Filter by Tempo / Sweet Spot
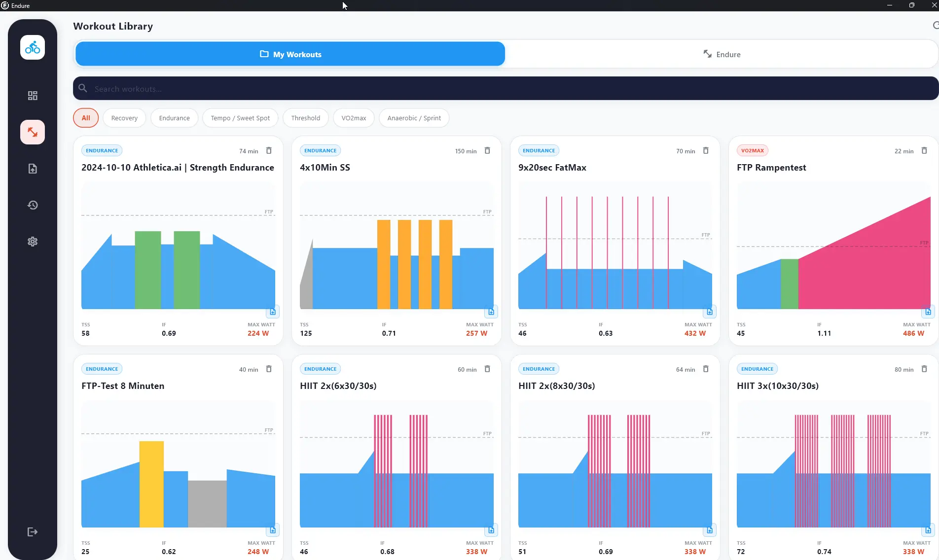Image resolution: width=939 pixels, height=560 pixels. 240,118
